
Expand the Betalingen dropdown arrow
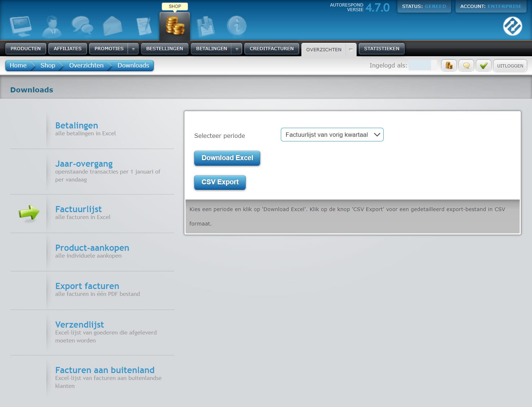tap(237, 49)
